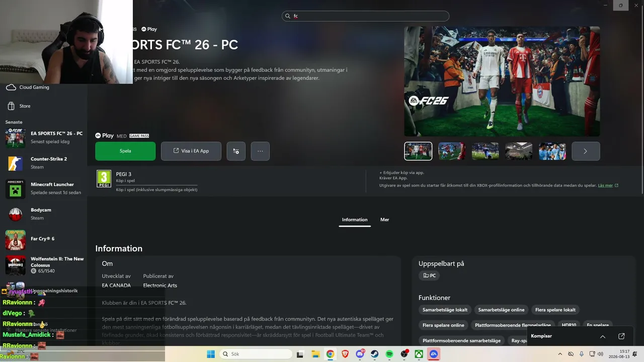The height and width of the screenshot is (362, 644).
Task: Open the EA app from the taskbar
Action: click(434, 354)
